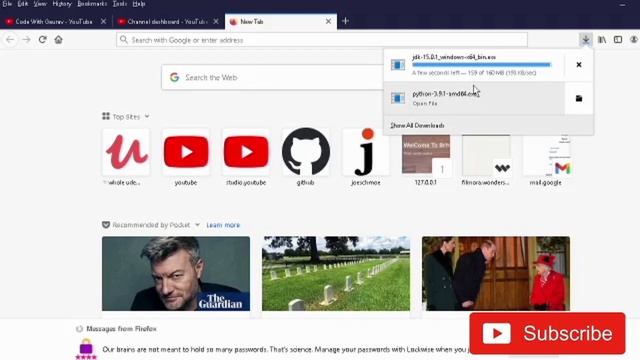The height and width of the screenshot is (360, 640).
Task: Click the Pocket shield icon
Action: pos(106,225)
